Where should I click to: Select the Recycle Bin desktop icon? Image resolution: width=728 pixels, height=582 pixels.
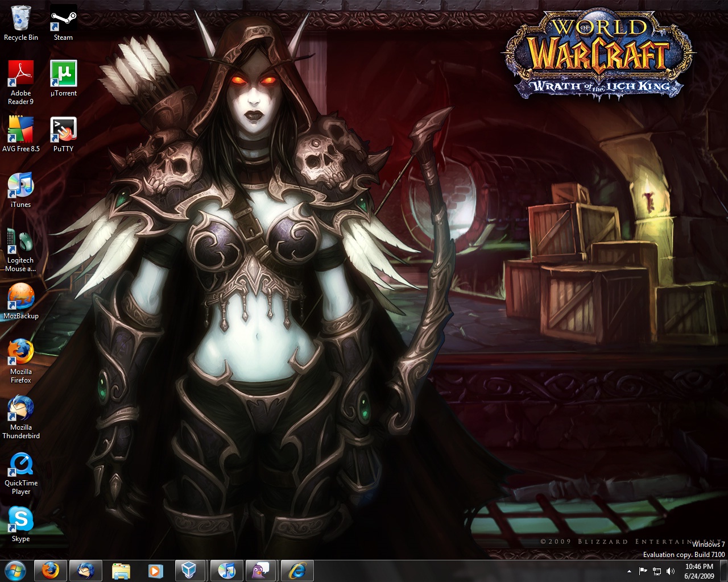click(x=21, y=23)
